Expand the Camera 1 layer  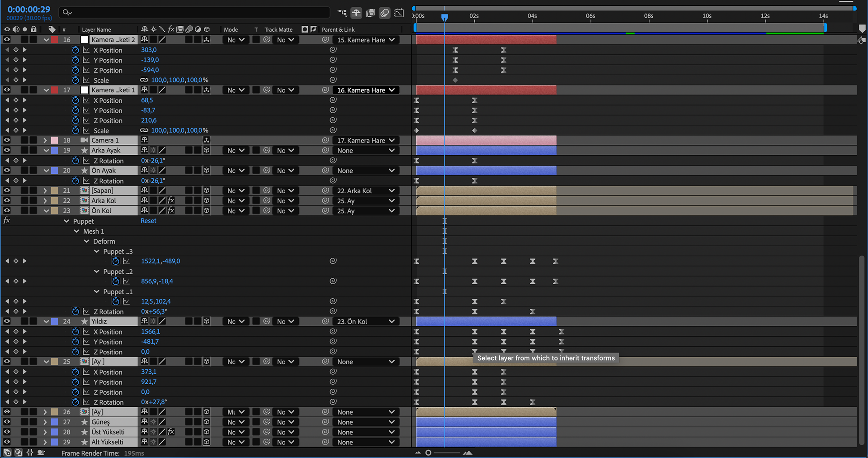45,140
